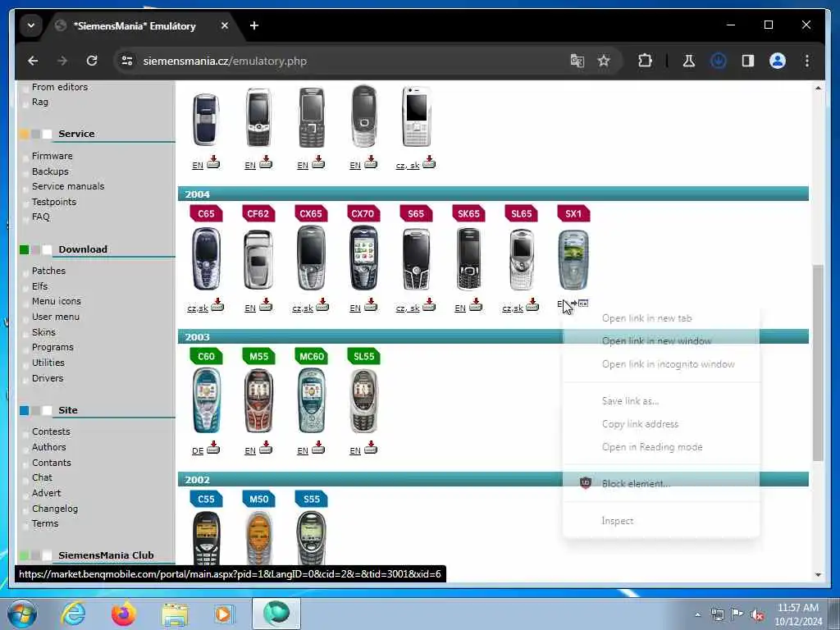Open Internet Explorer from the taskbar
840x630 pixels.
tap(73, 614)
